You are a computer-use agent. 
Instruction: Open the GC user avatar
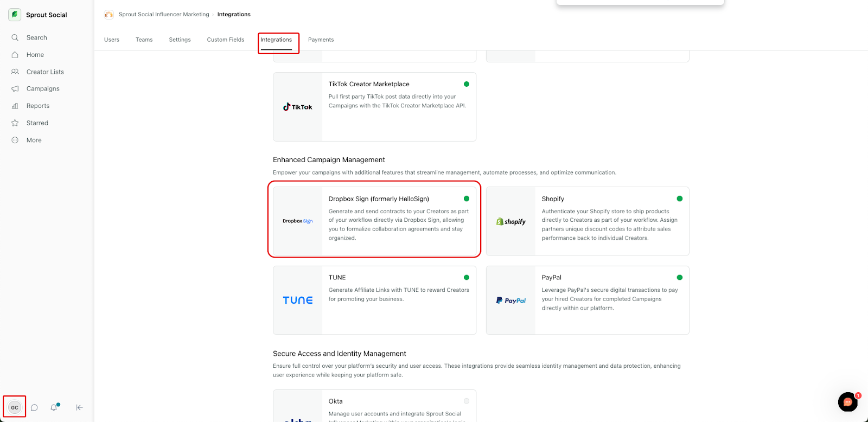(x=15, y=407)
